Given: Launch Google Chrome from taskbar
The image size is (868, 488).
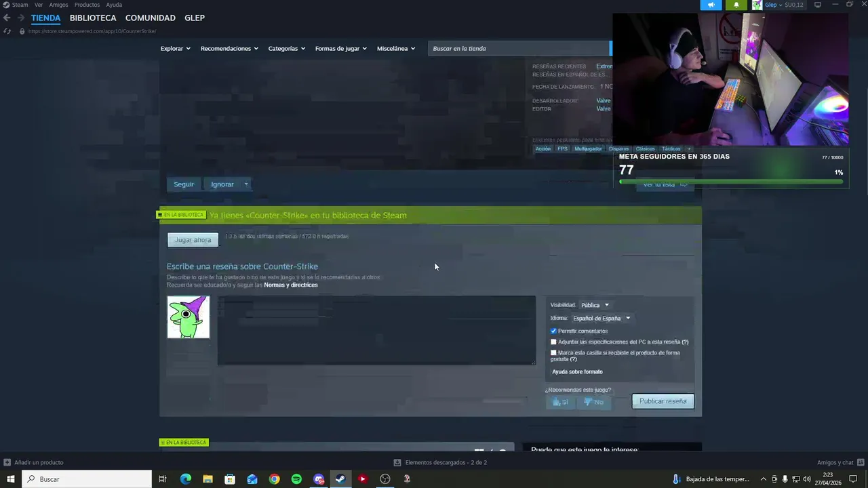Looking at the screenshot, I should pos(274,479).
